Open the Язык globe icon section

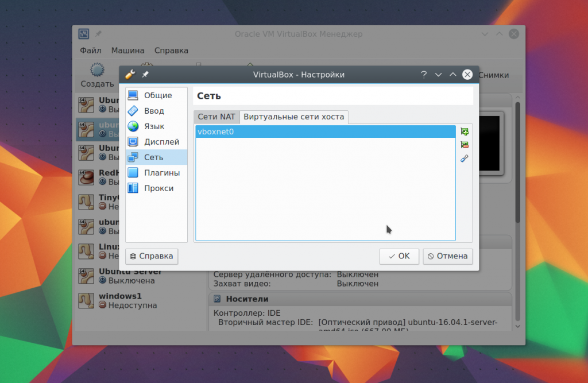(x=133, y=126)
